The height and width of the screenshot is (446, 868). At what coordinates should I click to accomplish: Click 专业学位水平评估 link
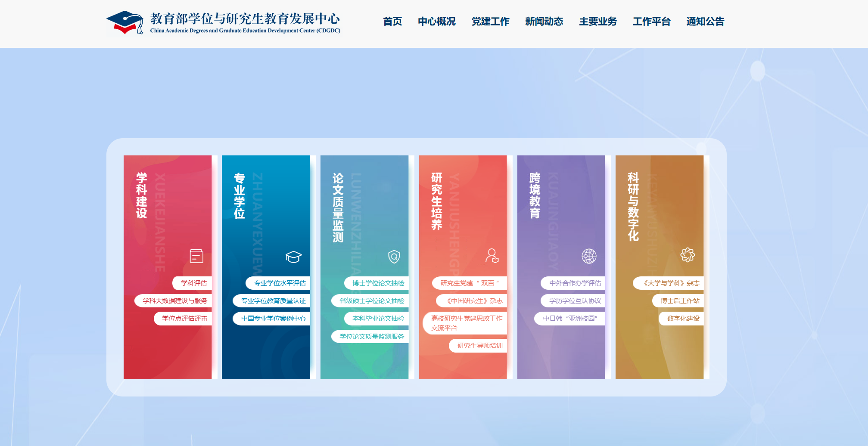click(278, 283)
